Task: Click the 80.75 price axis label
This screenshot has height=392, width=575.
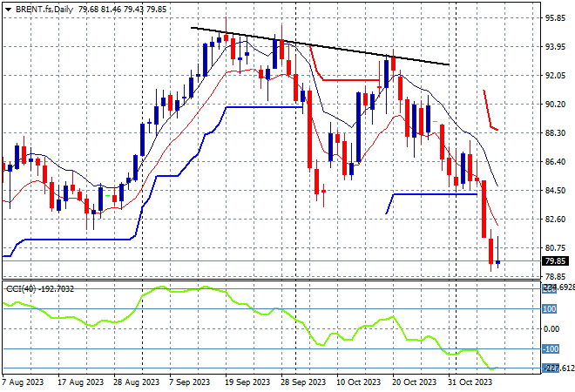Action: [x=555, y=248]
